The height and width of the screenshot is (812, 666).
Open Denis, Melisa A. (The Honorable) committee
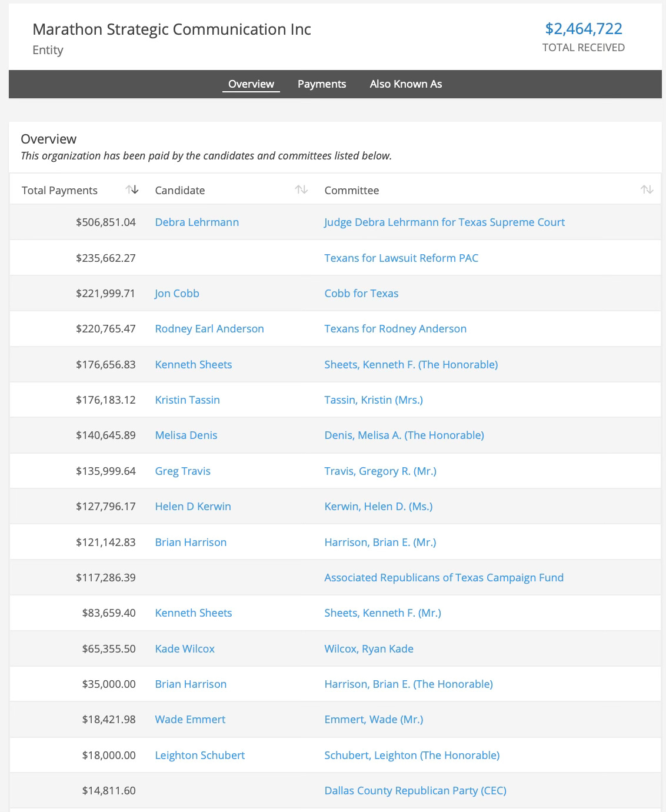pyautogui.click(x=404, y=435)
